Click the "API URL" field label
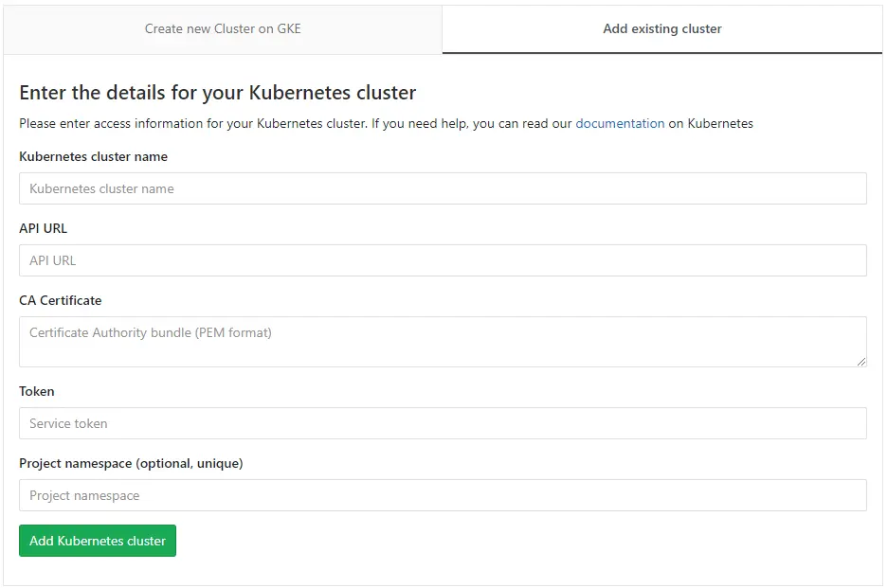Screen dimensions: 887x588 (x=43, y=228)
